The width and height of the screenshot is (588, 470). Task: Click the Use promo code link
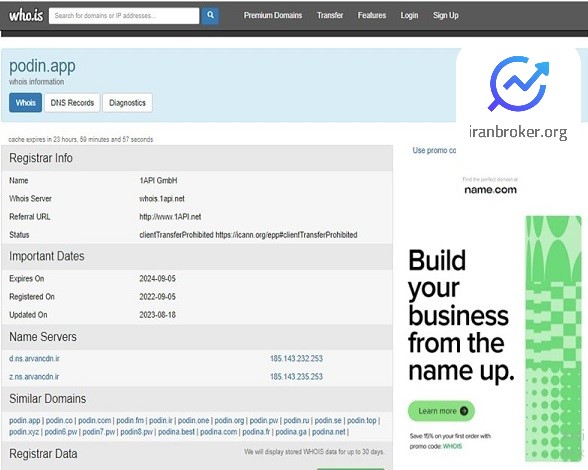point(434,150)
